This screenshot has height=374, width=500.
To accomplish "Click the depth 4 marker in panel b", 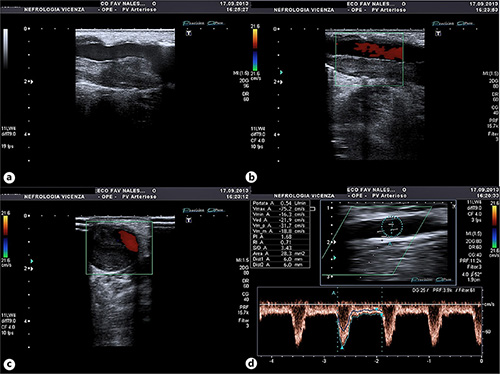I will coord(276,135).
